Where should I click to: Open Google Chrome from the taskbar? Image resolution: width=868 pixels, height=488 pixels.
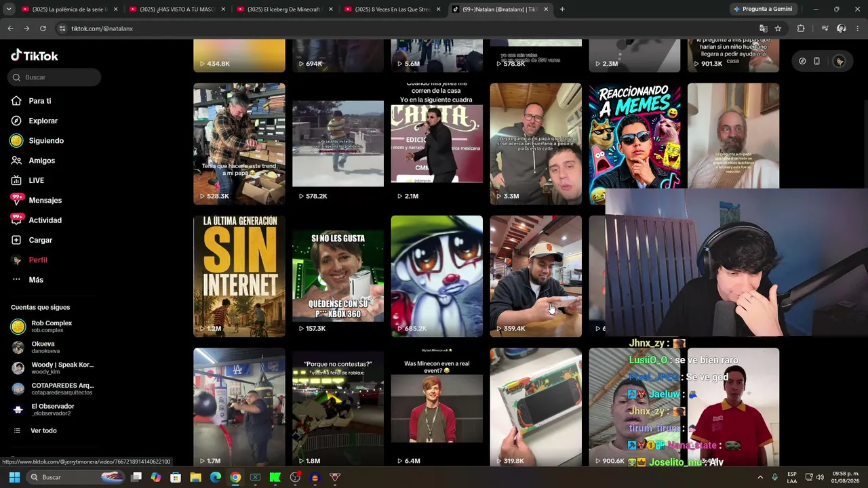[x=235, y=477]
